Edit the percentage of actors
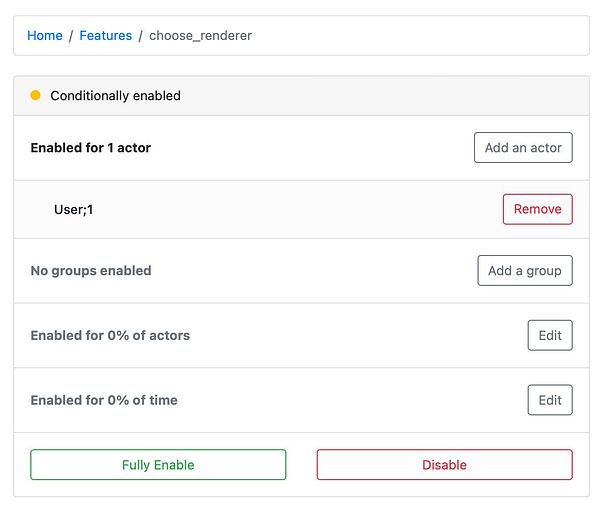This screenshot has height=511, width=600. (x=550, y=336)
